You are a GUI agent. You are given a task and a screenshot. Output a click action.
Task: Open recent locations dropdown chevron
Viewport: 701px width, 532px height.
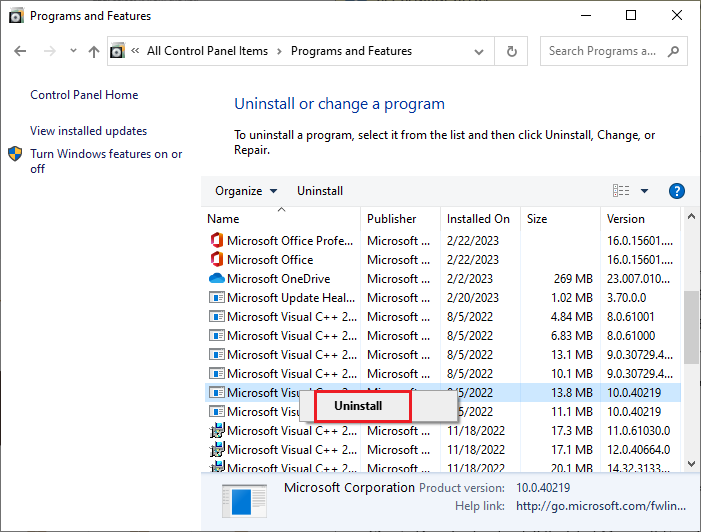[73, 51]
